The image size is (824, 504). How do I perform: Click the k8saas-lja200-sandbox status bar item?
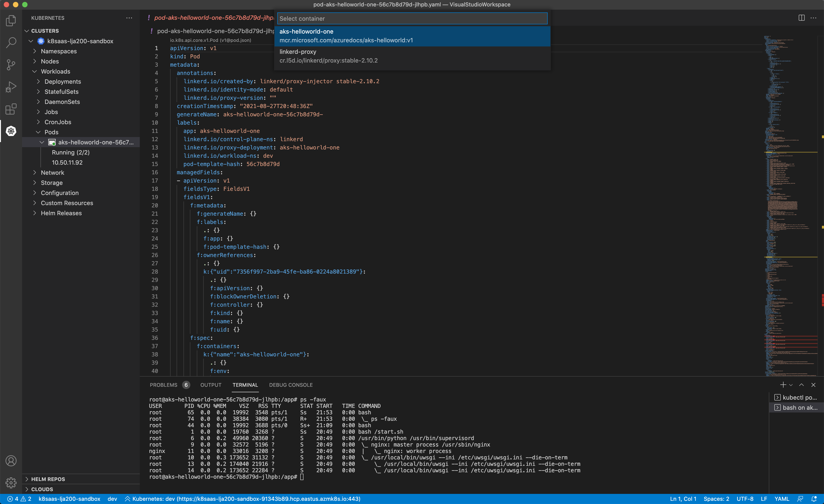(69, 499)
